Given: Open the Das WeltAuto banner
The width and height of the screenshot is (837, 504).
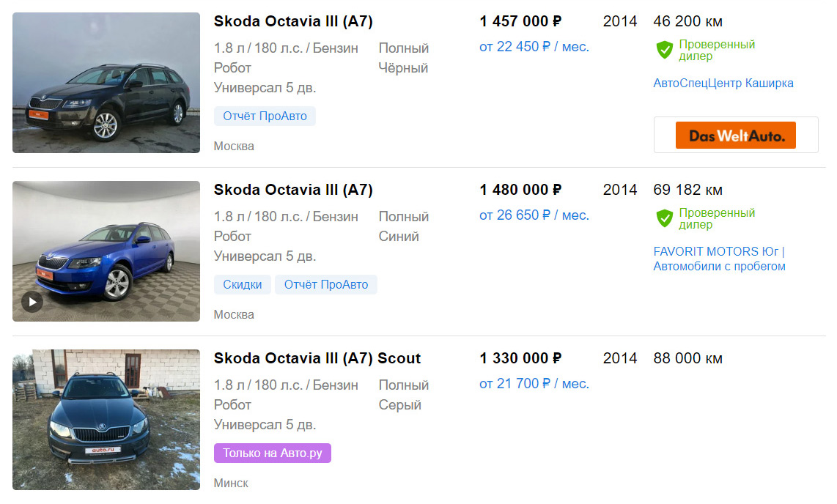Looking at the screenshot, I should (736, 135).
